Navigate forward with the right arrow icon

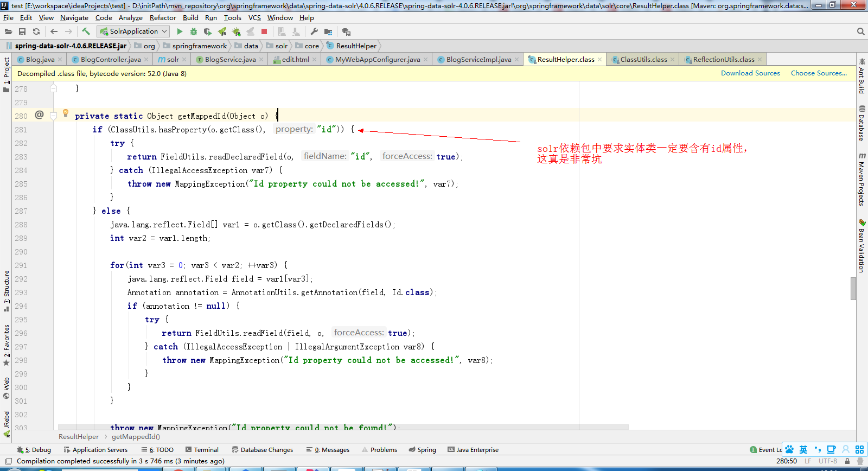[x=68, y=31]
